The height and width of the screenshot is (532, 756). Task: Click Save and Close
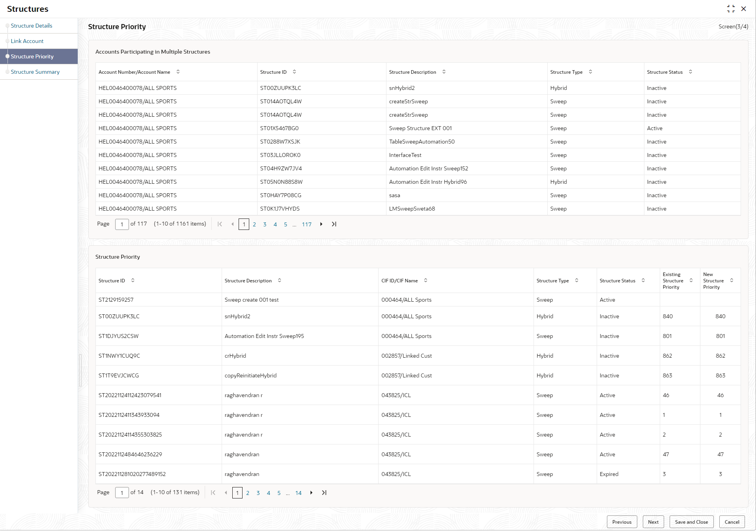[691, 522]
